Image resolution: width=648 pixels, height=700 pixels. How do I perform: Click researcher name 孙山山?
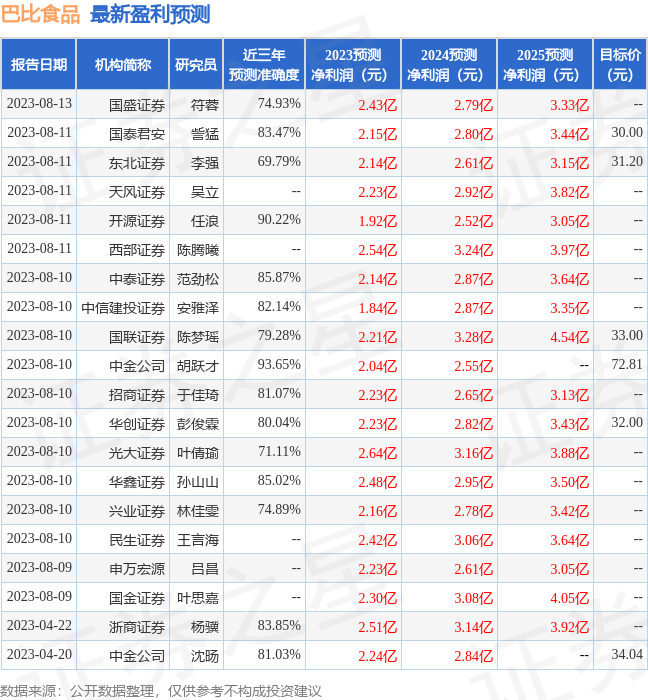(198, 483)
